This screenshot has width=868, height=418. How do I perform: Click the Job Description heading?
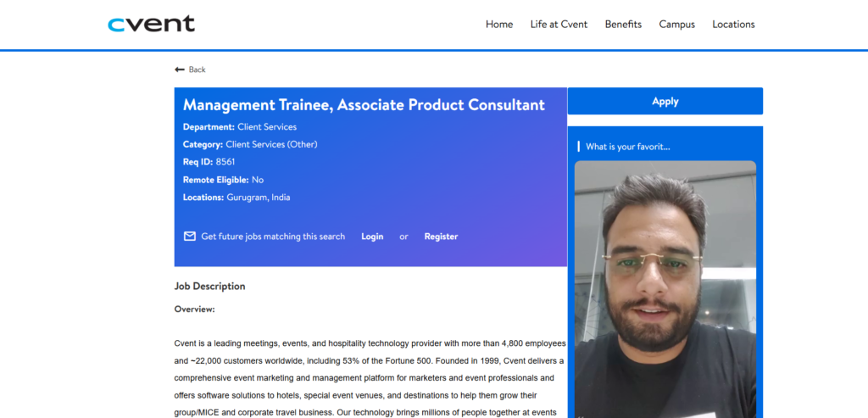click(210, 287)
